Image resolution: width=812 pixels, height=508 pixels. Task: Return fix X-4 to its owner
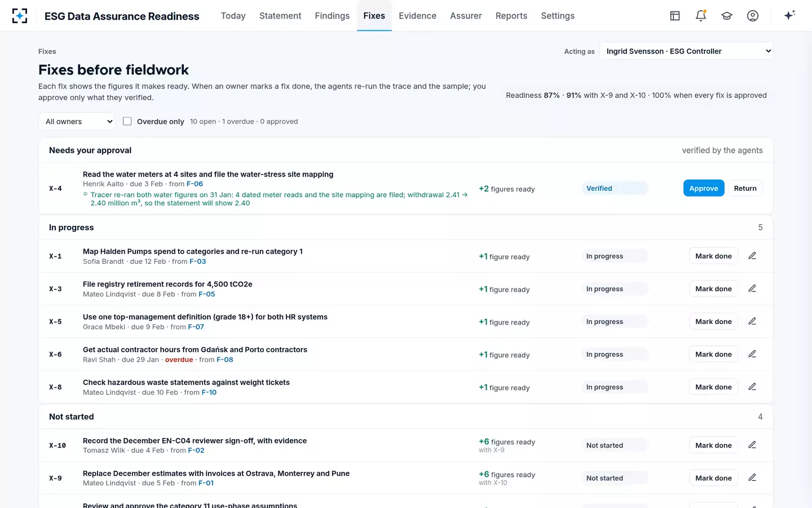tap(745, 188)
